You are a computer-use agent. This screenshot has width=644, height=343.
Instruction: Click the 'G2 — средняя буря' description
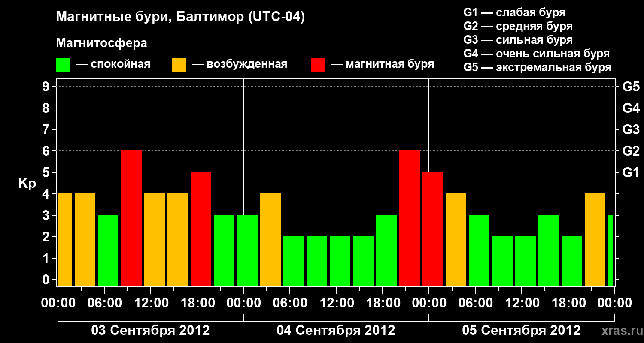pyautogui.click(x=518, y=26)
